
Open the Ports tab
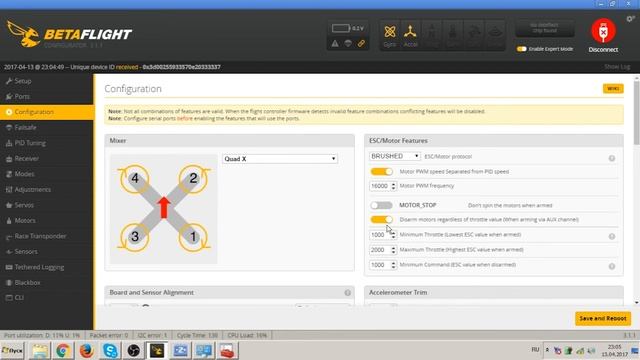(47, 96)
